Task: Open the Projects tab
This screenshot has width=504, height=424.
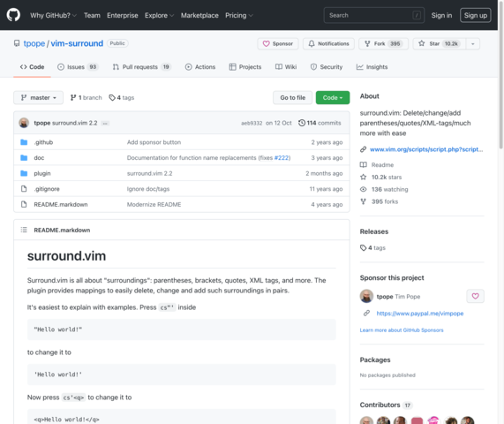Action: (244, 67)
